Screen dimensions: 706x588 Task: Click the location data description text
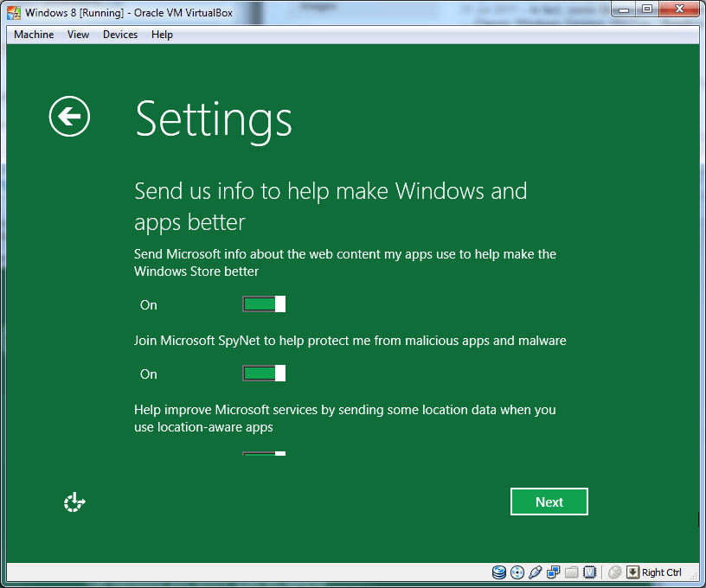pyautogui.click(x=345, y=419)
